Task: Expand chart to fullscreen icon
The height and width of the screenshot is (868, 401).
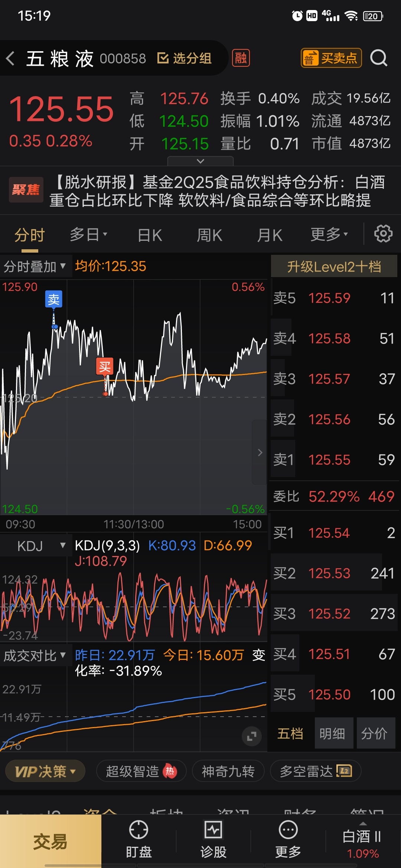Action: (x=252, y=736)
